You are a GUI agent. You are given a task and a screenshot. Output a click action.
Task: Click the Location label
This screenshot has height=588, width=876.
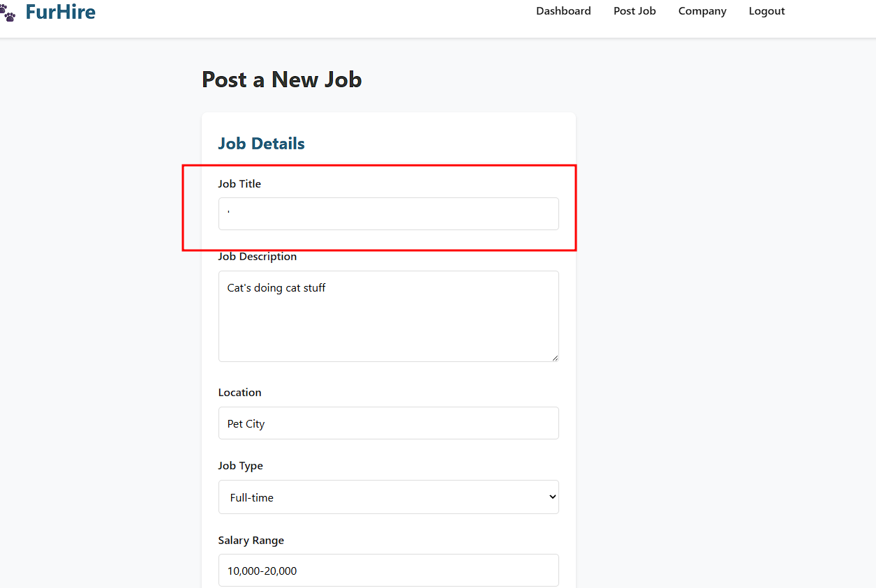(x=239, y=393)
